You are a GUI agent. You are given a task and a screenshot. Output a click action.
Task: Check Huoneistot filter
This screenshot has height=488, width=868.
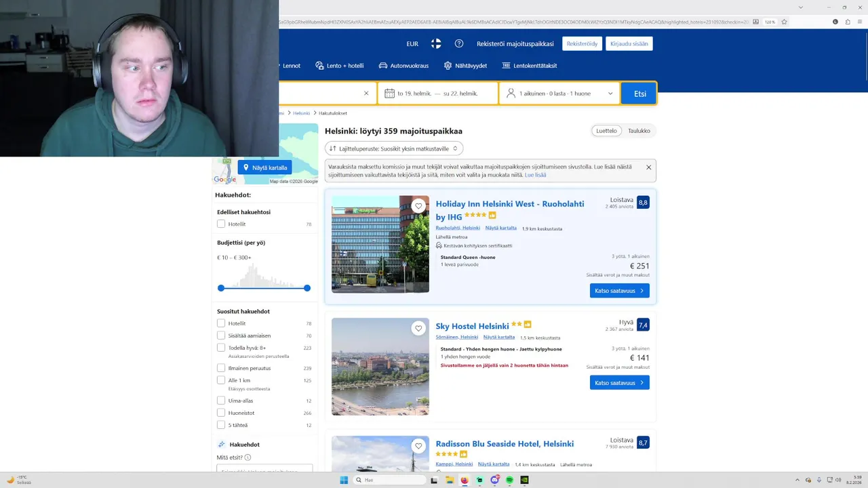[221, 413]
